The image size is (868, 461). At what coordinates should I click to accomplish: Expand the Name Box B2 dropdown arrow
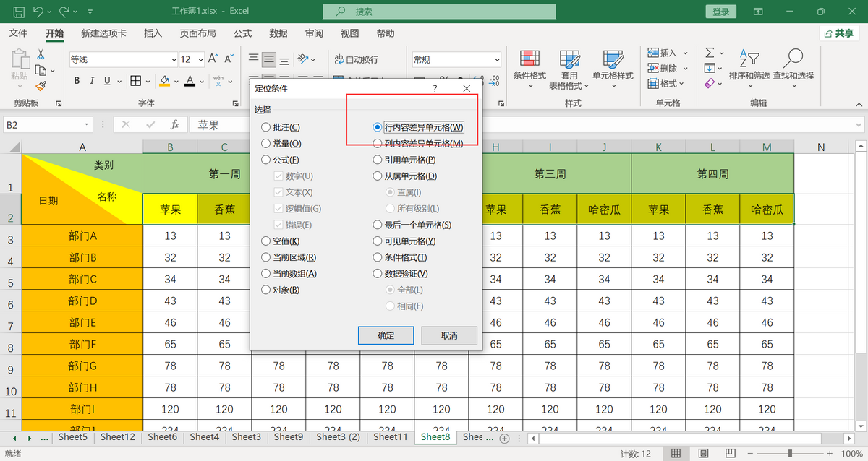click(x=88, y=124)
